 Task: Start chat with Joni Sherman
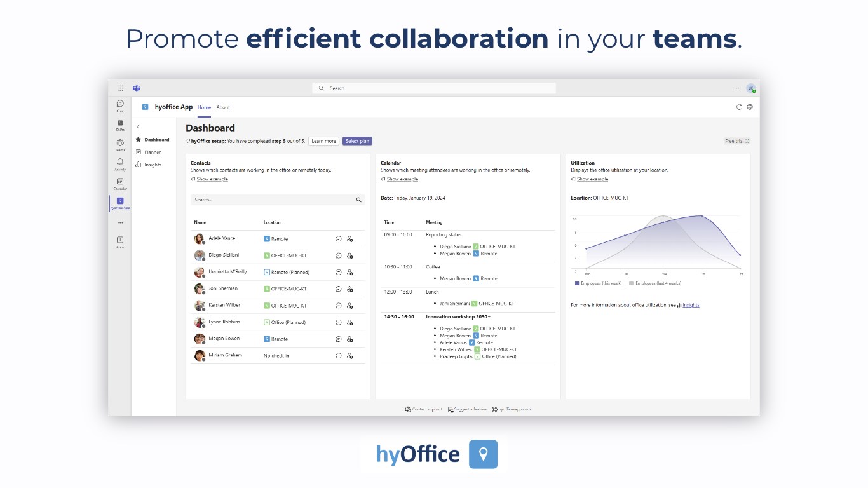339,288
